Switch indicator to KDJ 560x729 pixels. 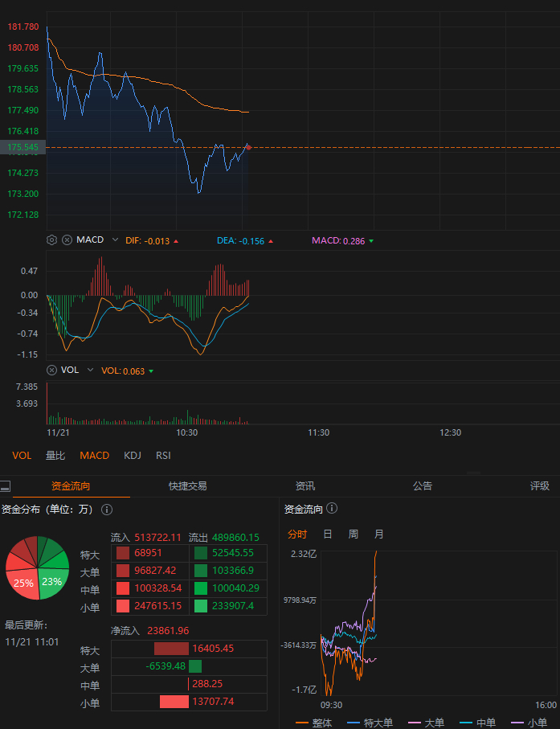[133, 456]
